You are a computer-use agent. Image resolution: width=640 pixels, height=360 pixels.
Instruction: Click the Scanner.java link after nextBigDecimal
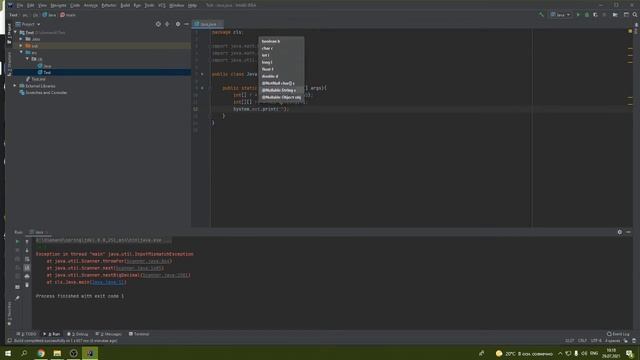click(x=165, y=275)
